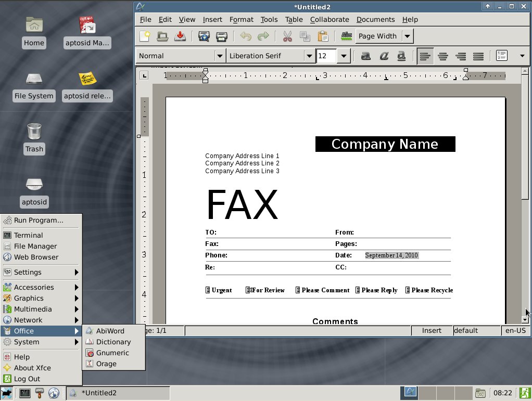The image size is (532, 401).
Task: Expand the Accessories submenu
Action: [x=41, y=287]
